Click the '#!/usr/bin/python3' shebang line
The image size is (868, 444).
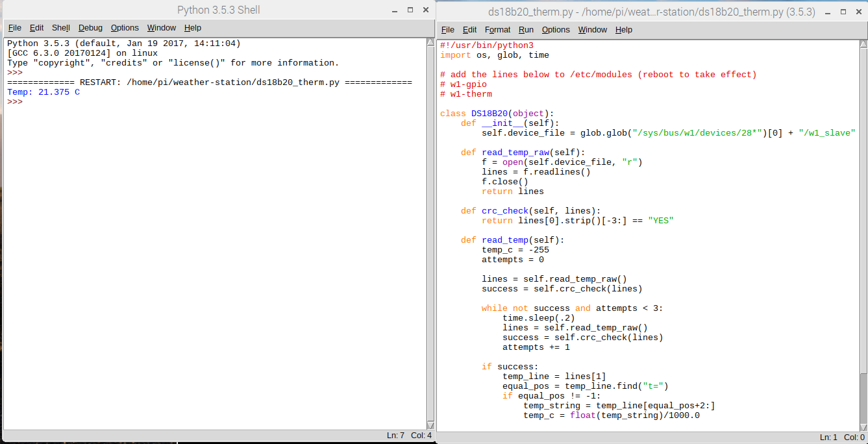487,45
